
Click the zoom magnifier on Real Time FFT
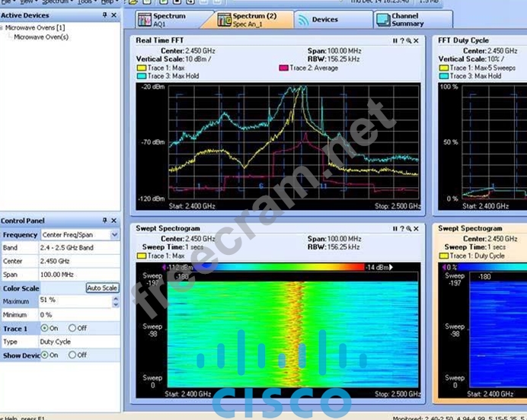pos(409,40)
